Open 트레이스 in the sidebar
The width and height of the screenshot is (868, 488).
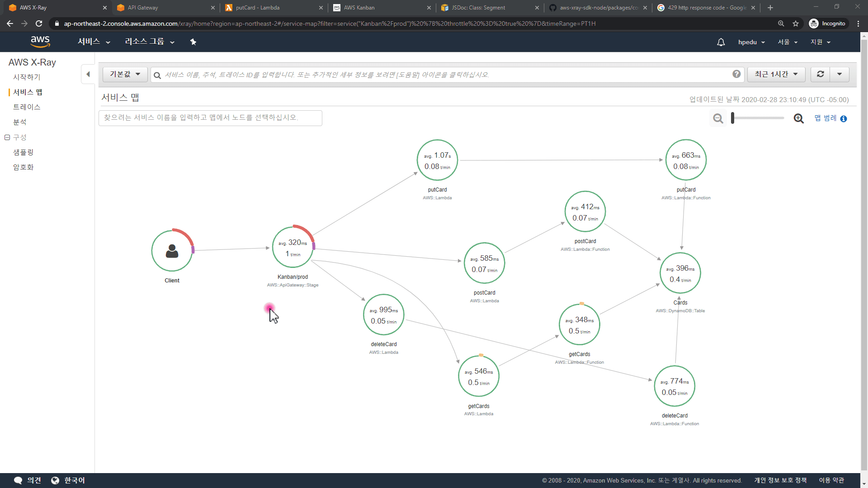pos(27,107)
